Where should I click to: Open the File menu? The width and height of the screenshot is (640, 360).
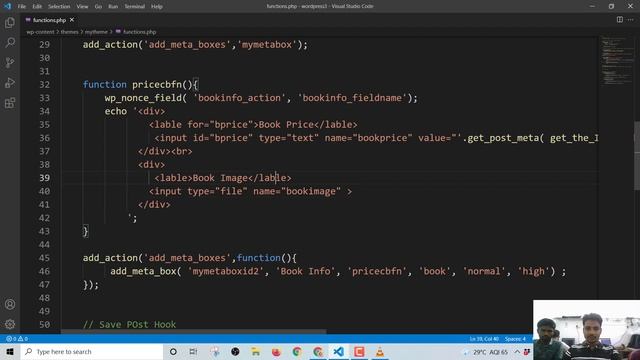(x=22, y=7)
